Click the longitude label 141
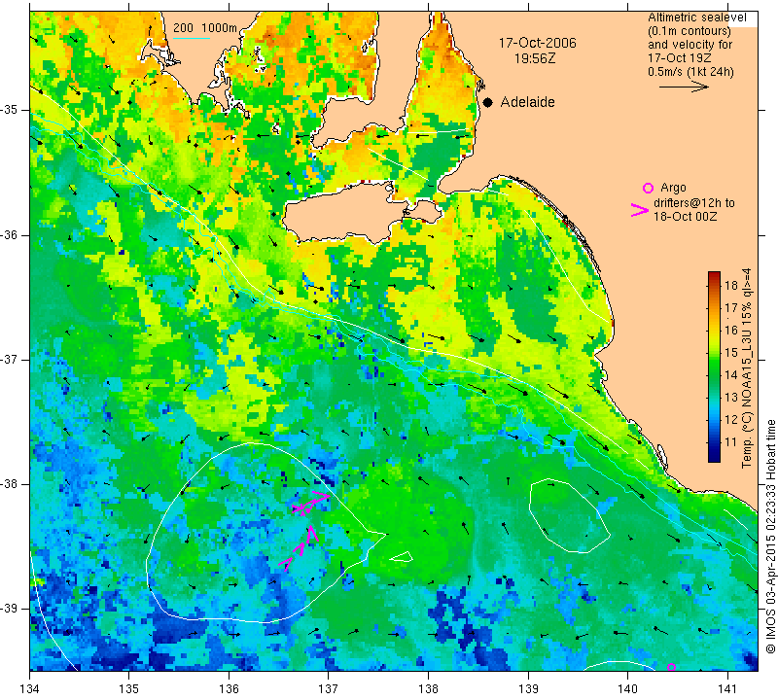778x700 pixels. point(727,688)
